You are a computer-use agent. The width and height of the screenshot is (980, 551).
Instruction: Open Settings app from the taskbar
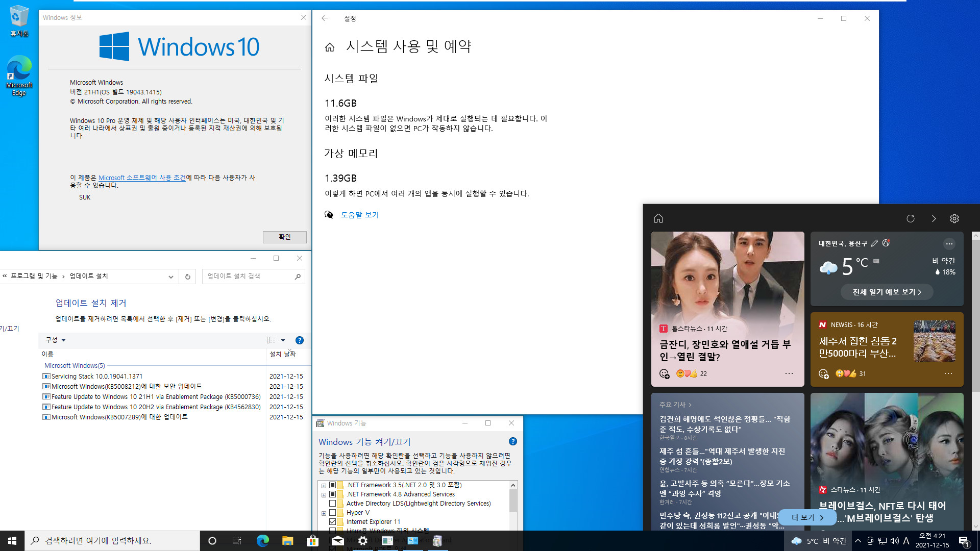coord(362,541)
